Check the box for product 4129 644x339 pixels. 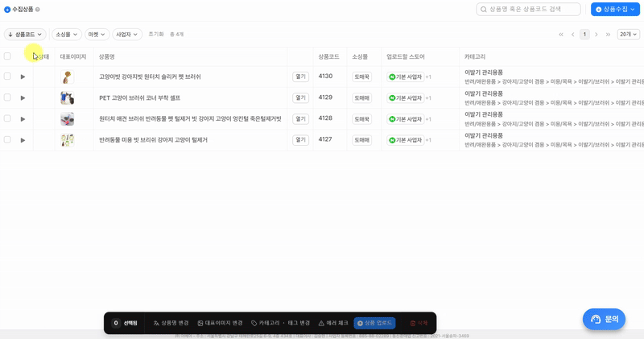coord(7,97)
